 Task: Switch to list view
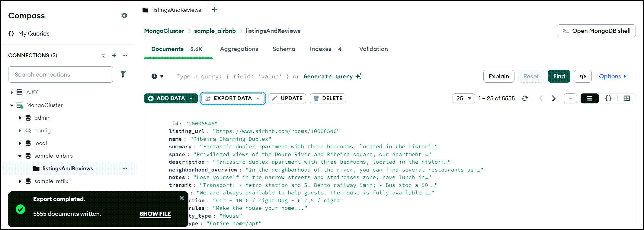[x=590, y=98]
